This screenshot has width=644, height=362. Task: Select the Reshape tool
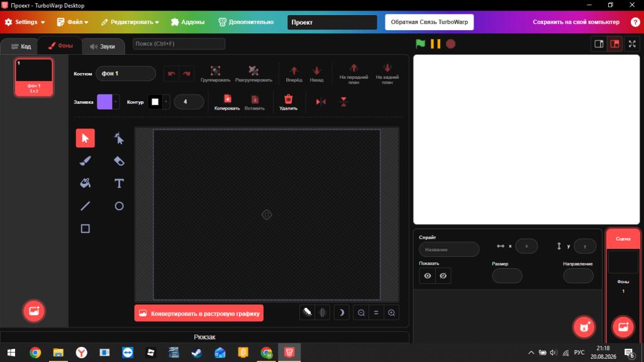(x=119, y=139)
